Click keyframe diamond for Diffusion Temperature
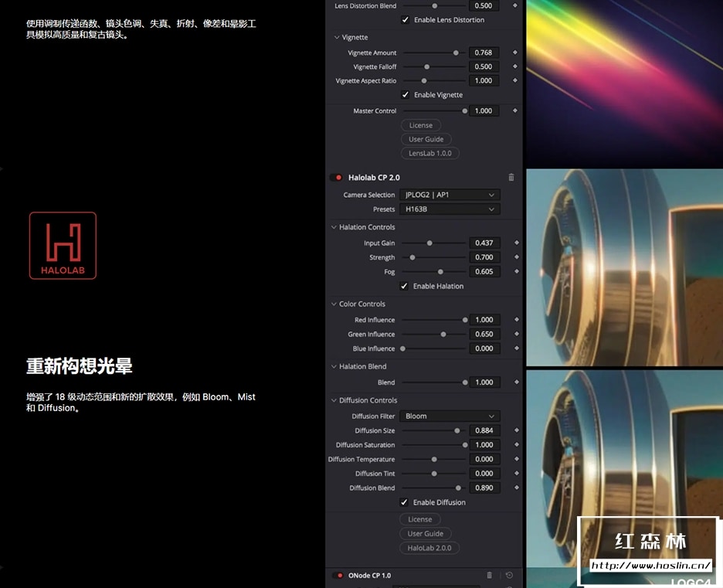 pyautogui.click(x=517, y=459)
